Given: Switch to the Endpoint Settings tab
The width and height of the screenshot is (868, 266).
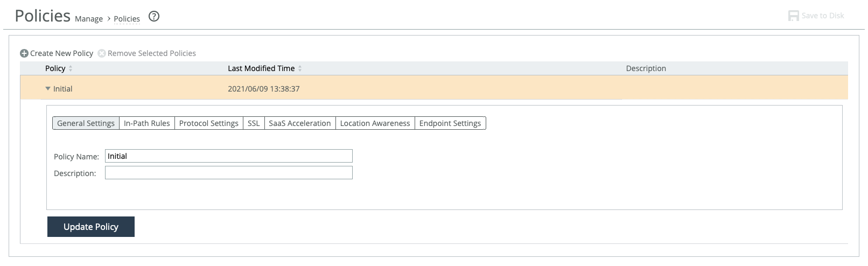Looking at the screenshot, I should click(450, 123).
